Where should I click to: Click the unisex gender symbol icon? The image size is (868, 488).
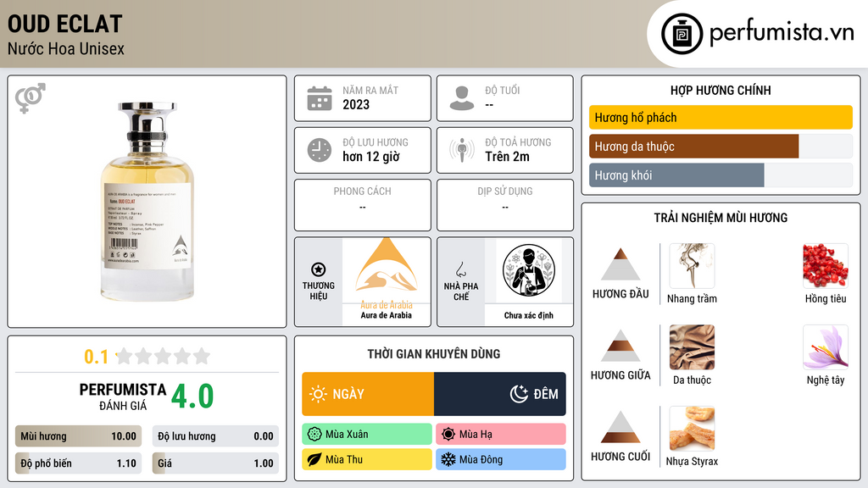pyautogui.click(x=30, y=98)
